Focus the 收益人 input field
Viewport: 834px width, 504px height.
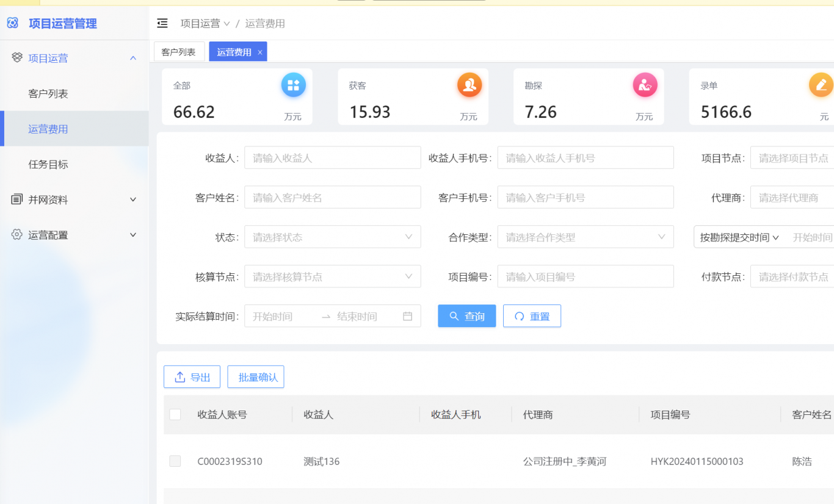(x=333, y=158)
